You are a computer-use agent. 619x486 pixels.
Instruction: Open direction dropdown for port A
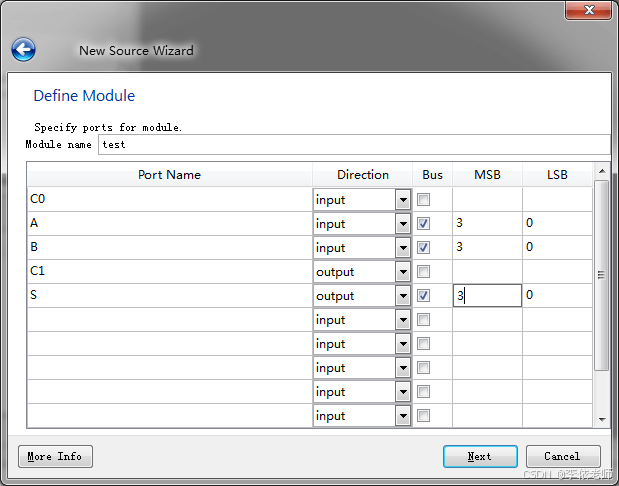(403, 224)
